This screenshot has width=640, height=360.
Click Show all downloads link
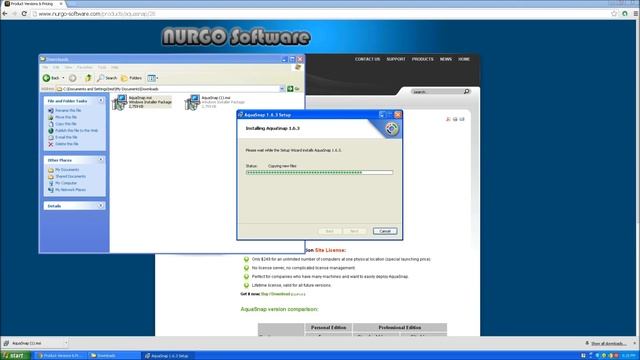tap(609, 344)
